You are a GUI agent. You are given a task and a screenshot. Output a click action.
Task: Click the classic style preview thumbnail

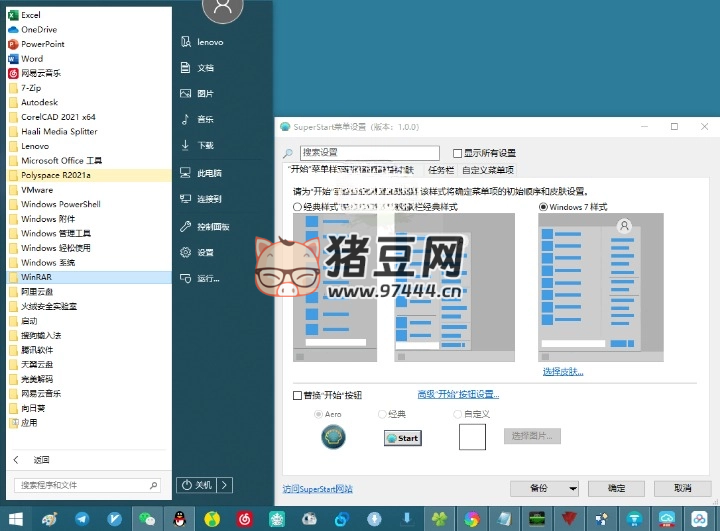(x=335, y=288)
